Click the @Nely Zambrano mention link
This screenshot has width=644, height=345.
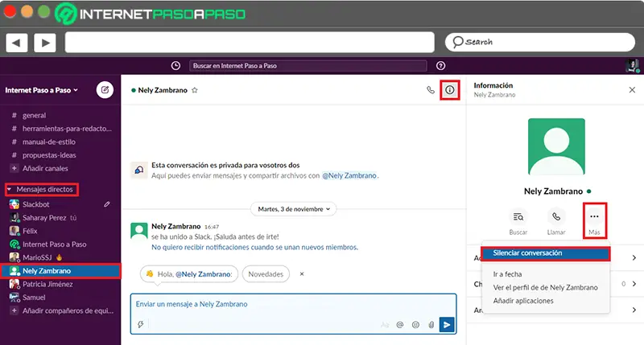(349, 175)
